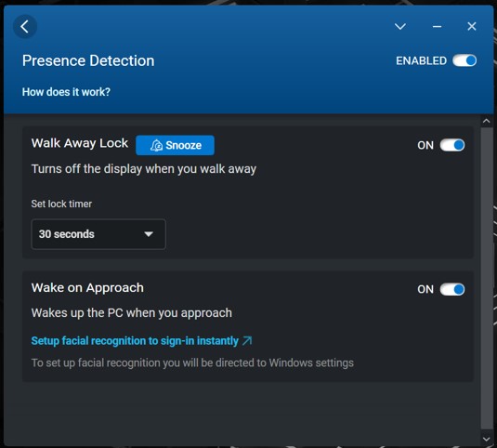497x448 pixels.
Task: Select the 30 seconds combo box
Action: tap(98, 234)
